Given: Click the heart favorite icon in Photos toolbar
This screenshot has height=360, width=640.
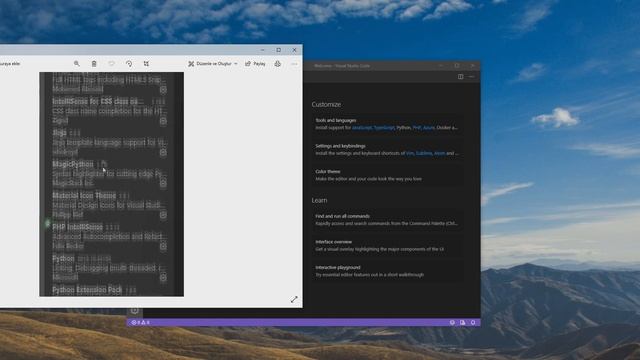Looking at the screenshot, I should click(x=111, y=64).
